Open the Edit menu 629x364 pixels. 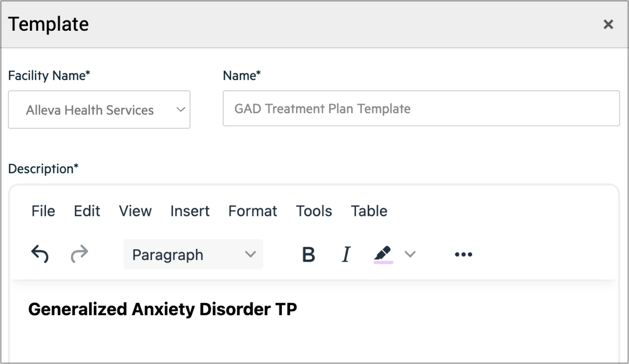87,211
